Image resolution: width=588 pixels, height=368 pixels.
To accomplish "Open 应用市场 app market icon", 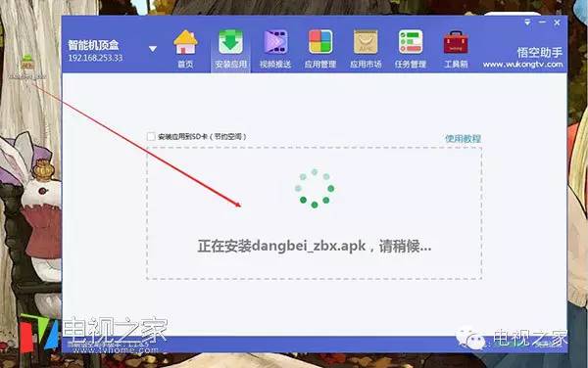I will (366, 49).
